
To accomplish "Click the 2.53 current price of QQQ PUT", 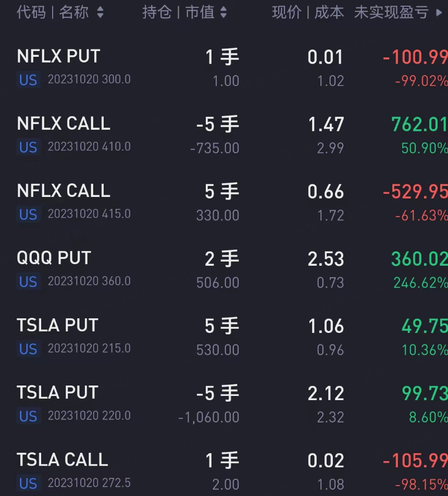I will 326,259.
